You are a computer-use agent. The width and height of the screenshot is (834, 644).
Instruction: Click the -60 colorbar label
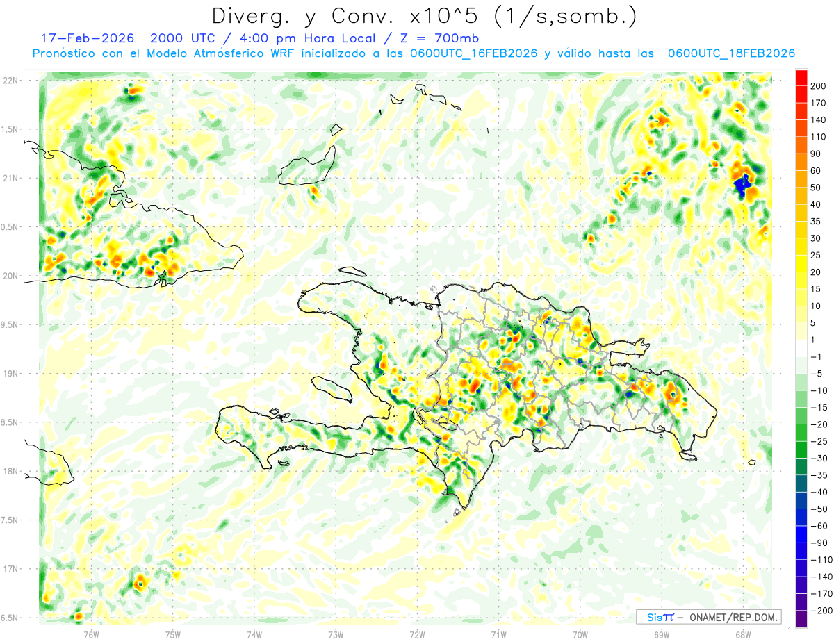tap(818, 526)
